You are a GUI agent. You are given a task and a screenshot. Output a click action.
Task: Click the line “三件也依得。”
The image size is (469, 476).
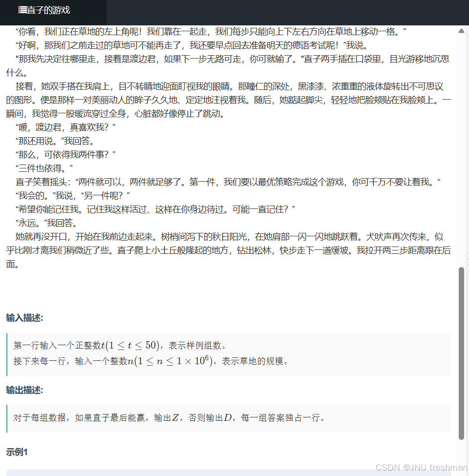point(44,168)
